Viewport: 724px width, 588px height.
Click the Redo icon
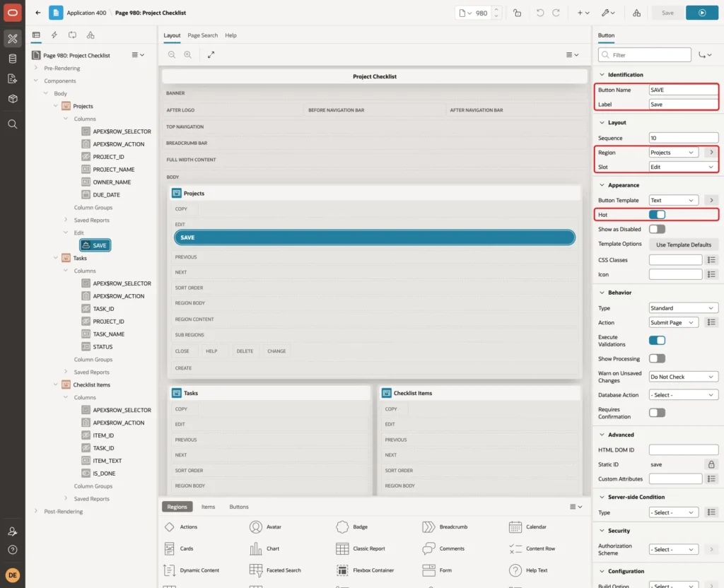tap(556, 13)
